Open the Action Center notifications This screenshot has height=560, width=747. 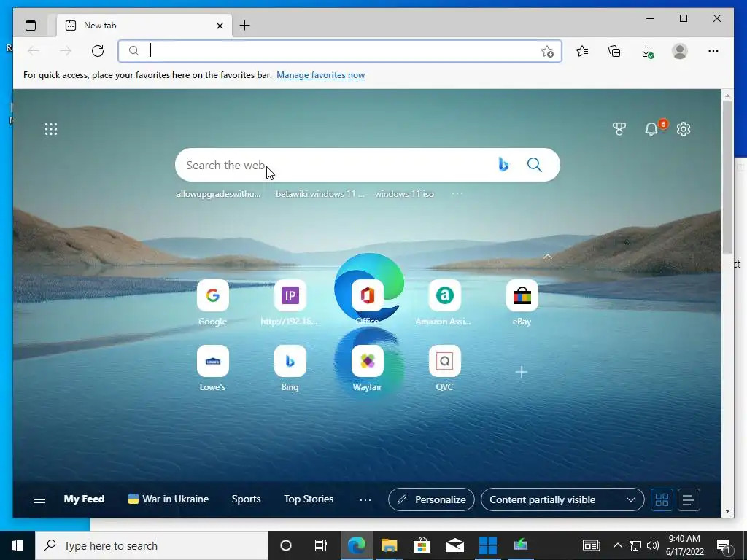(x=724, y=545)
